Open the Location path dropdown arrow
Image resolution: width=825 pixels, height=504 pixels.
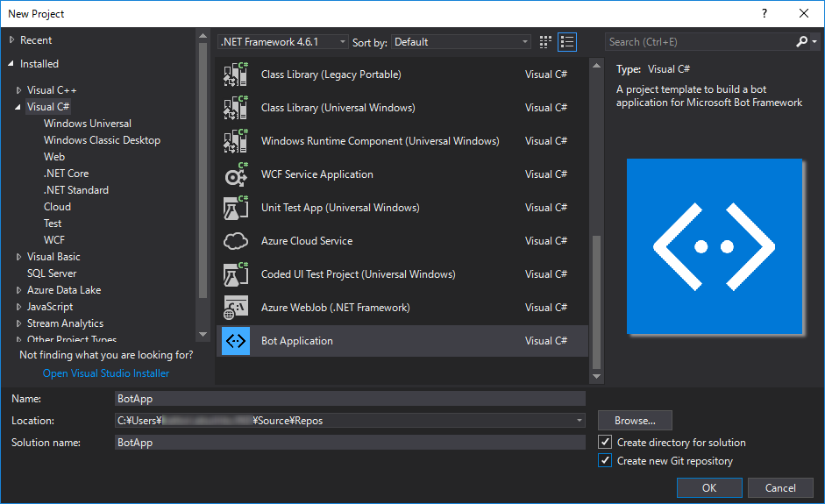click(x=579, y=421)
